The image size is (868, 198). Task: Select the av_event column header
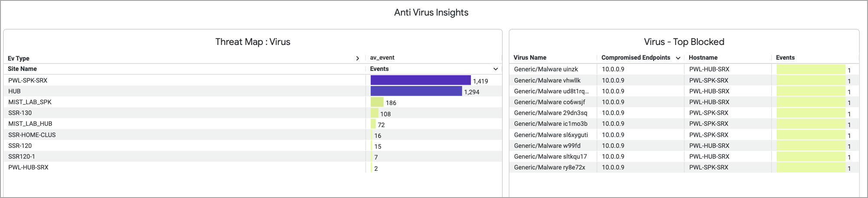tap(382, 57)
